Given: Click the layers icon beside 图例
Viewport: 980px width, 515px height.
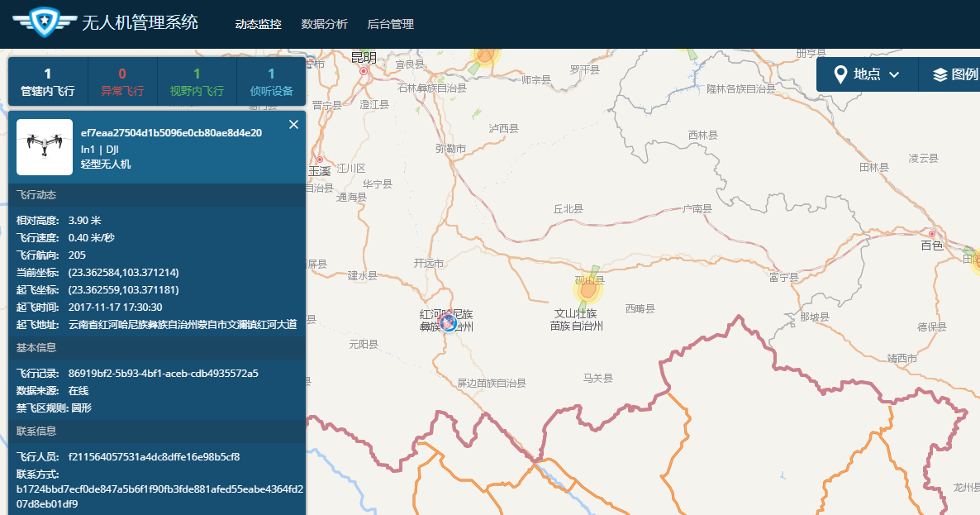Looking at the screenshot, I should click(940, 74).
